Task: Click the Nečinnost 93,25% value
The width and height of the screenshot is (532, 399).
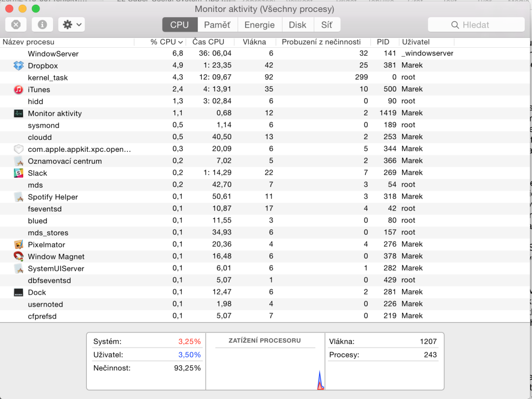Action: coord(187,368)
